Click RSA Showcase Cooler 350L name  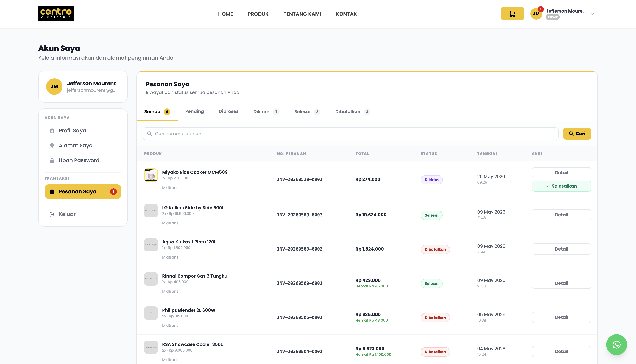192,344
